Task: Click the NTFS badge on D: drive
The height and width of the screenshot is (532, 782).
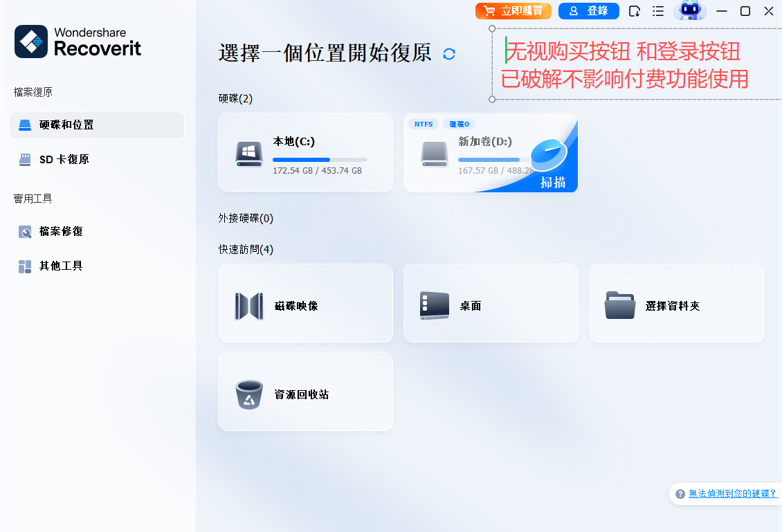Action: pyautogui.click(x=424, y=124)
